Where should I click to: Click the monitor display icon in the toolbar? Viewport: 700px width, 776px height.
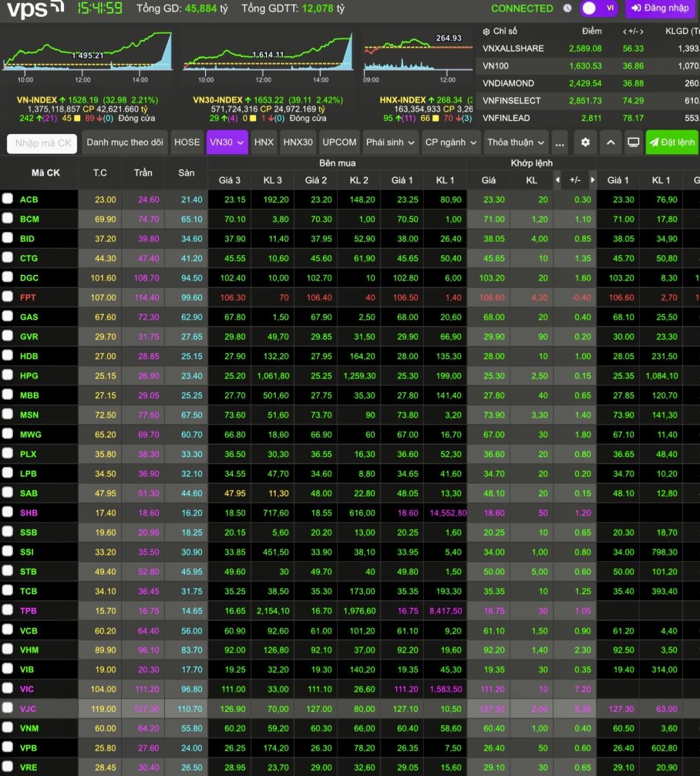point(634,142)
